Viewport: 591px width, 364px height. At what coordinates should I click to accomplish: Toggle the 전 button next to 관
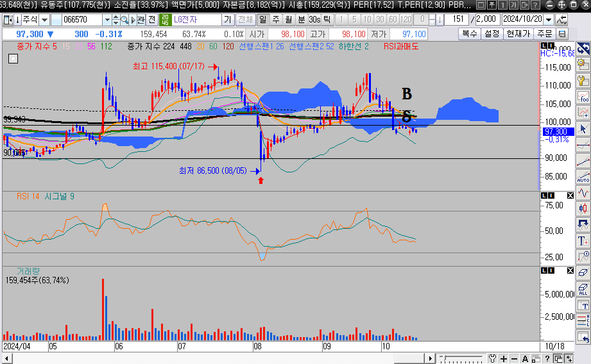pos(152,20)
